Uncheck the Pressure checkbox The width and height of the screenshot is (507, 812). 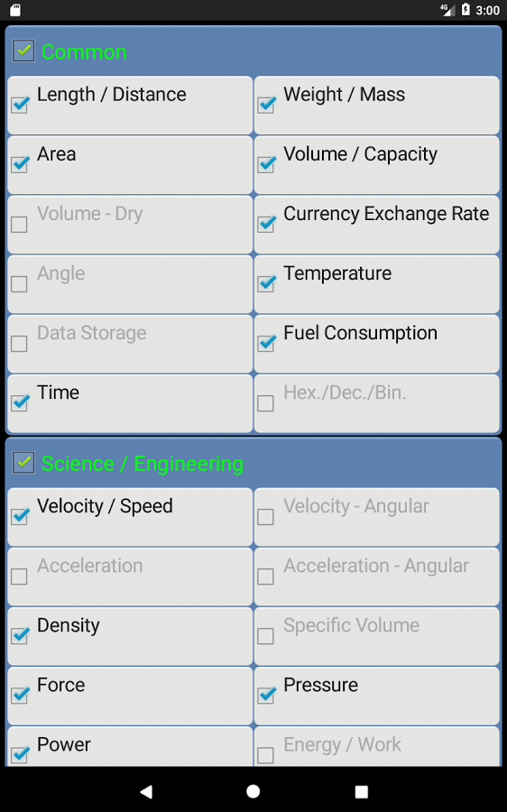266,695
